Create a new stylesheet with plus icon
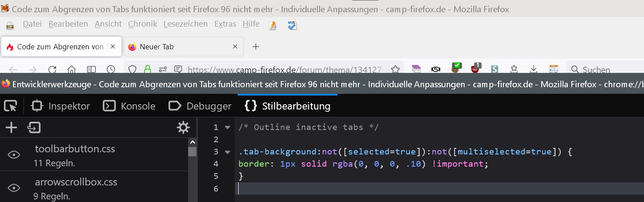The height and width of the screenshot is (202, 644). (x=11, y=127)
